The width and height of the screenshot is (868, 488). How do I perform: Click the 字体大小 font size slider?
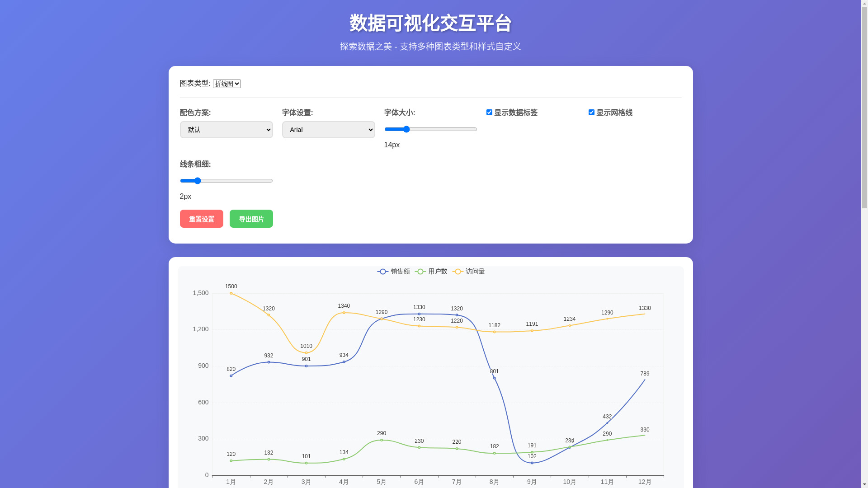pos(430,129)
